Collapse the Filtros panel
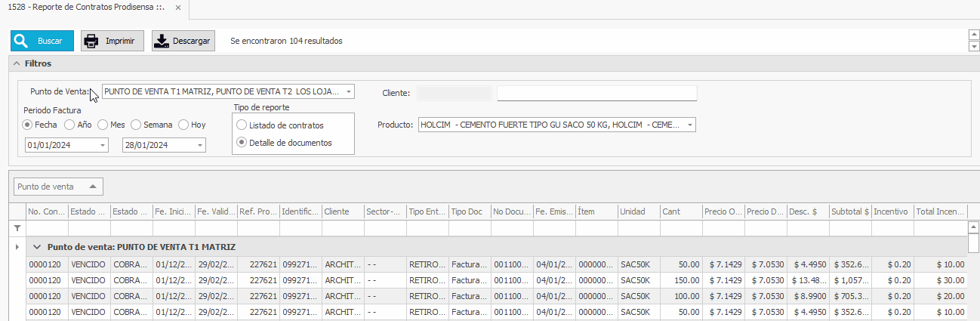This screenshot has width=980, height=321. [x=17, y=64]
